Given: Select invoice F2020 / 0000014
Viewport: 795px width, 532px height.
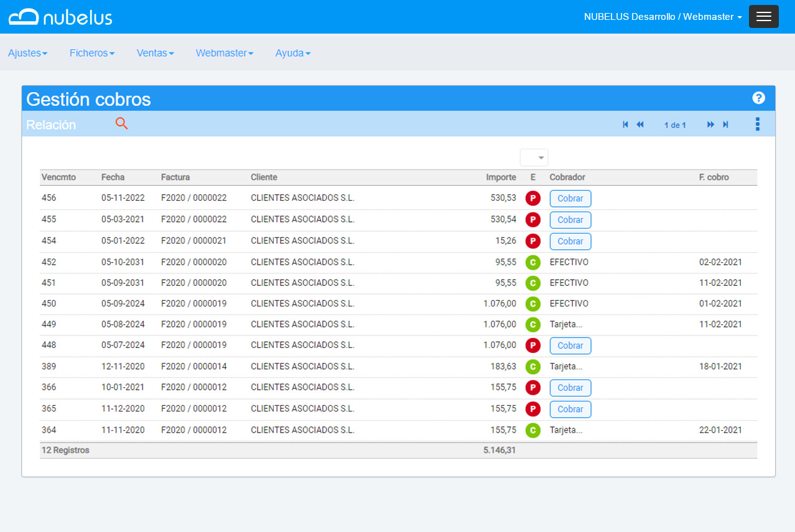Looking at the screenshot, I should 194,367.
